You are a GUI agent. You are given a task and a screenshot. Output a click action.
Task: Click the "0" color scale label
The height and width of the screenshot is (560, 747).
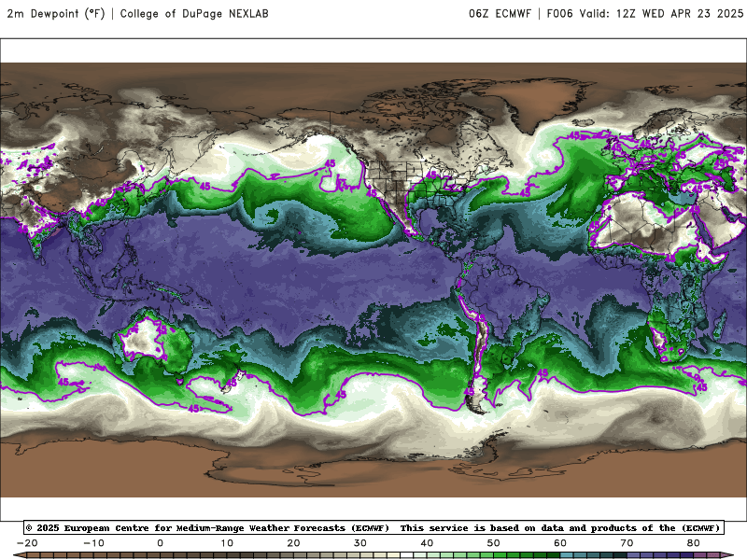point(160,543)
